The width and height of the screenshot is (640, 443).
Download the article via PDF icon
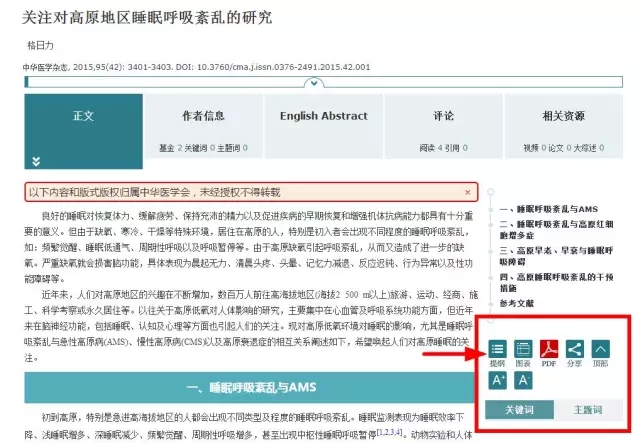(549, 349)
